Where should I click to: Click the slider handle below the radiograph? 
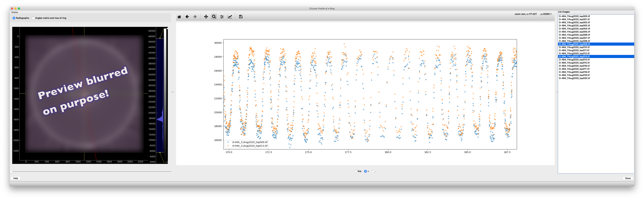[x=11, y=171]
